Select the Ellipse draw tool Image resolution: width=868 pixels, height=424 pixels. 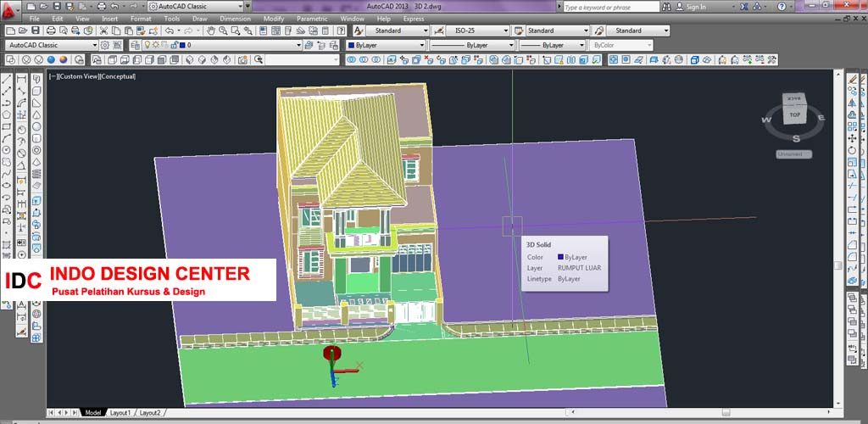(7, 186)
